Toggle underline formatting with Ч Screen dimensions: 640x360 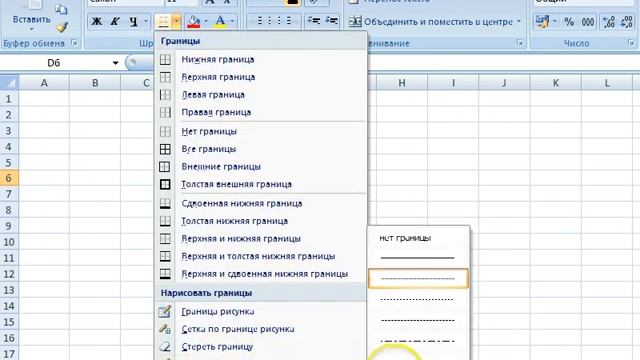133,21
